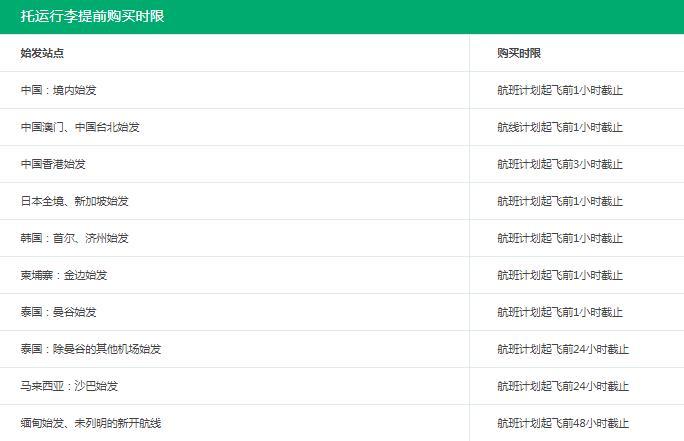Select the 泰国：曼谷始发 row label

tap(58, 312)
